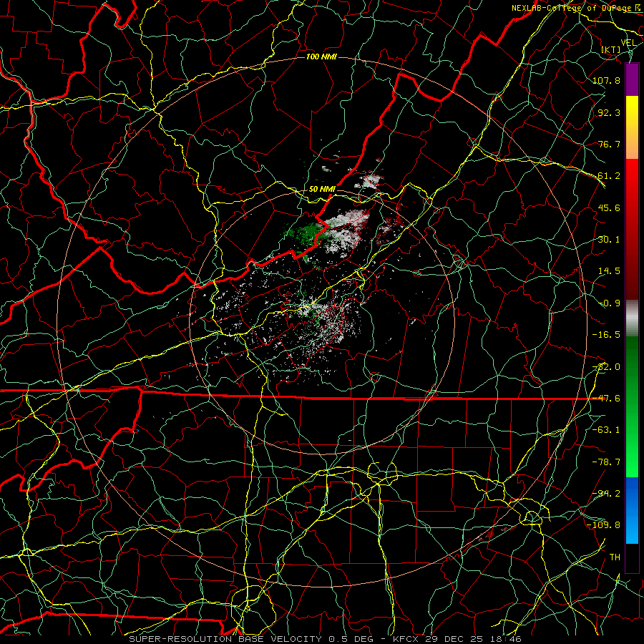Screen dimensions: 644x644
Task: Select the -94.2 legend value
Action: pyautogui.click(x=606, y=494)
